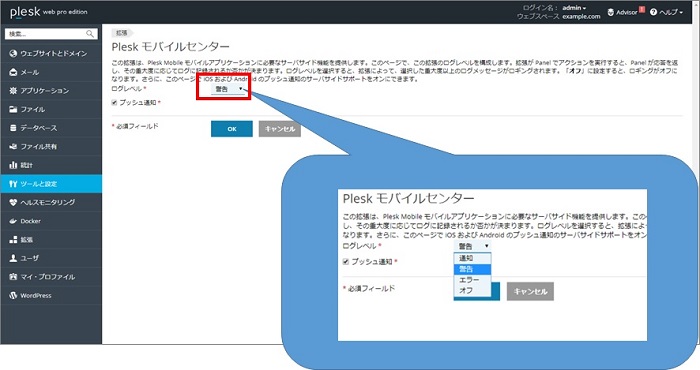The height and width of the screenshot is (370, 700).
Task: Click the statistics bar chart icon
Action: point(13,165)
